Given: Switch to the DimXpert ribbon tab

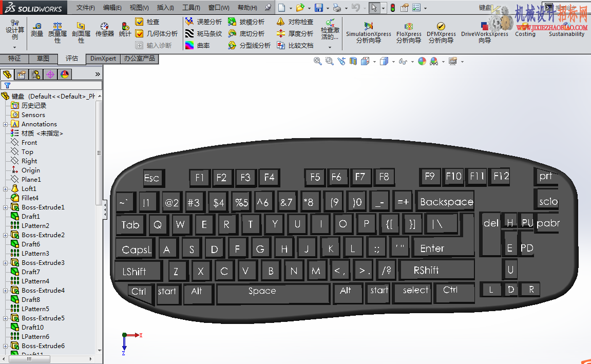Looking at the screenshot, I should pyautogui.click(x=103, y=59).
